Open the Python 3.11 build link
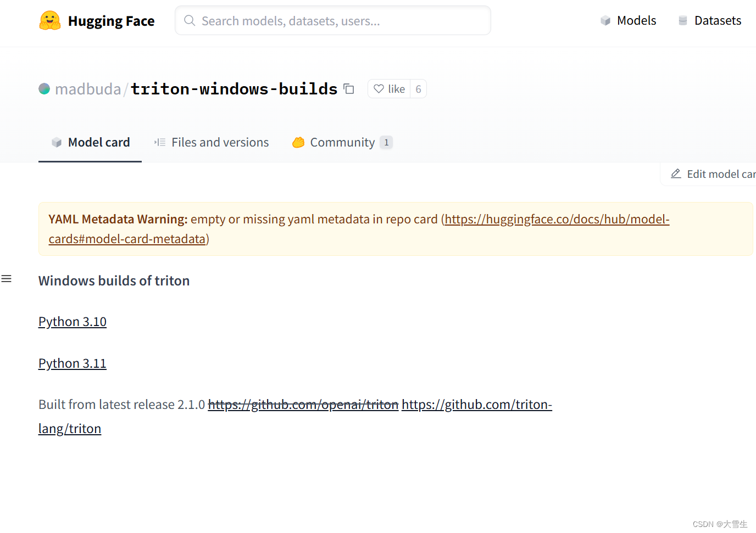The width and height of the screenshot is (756, 533). 73,363
